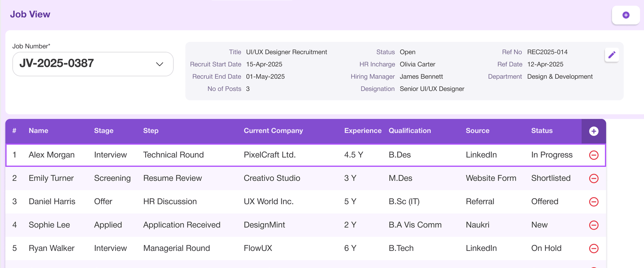Click the Experience column header
The width and height of the screenshot is (644, 268).
(363, 131)
